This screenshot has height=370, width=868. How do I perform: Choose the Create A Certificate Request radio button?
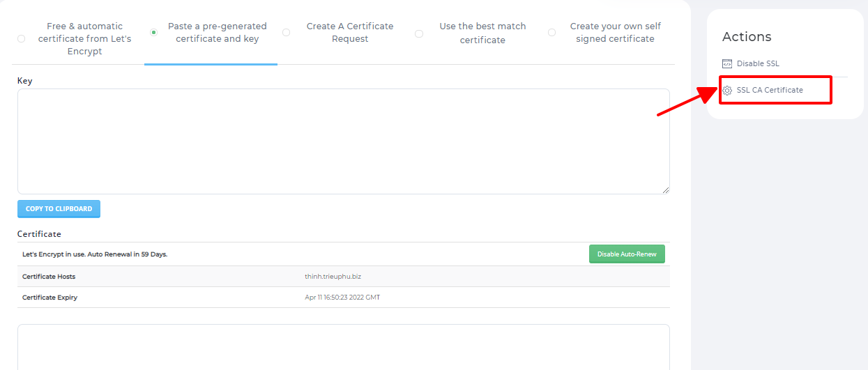[x=286, y=32]
